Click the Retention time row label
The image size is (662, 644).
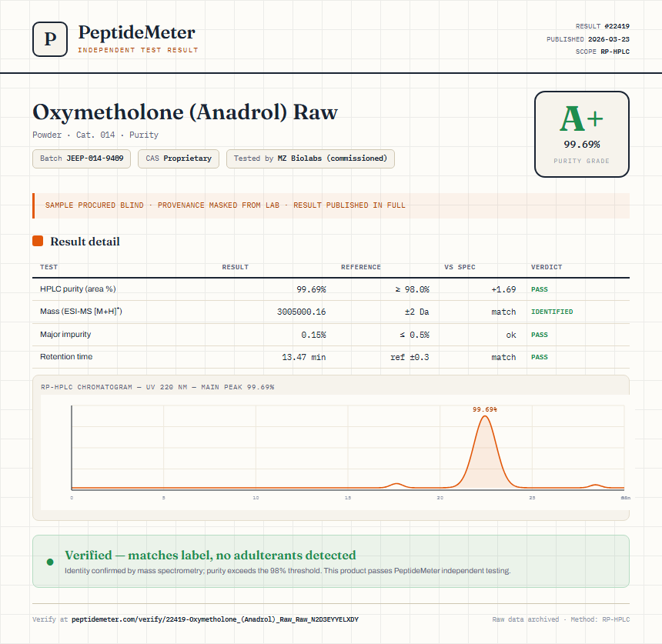[66, 356]
